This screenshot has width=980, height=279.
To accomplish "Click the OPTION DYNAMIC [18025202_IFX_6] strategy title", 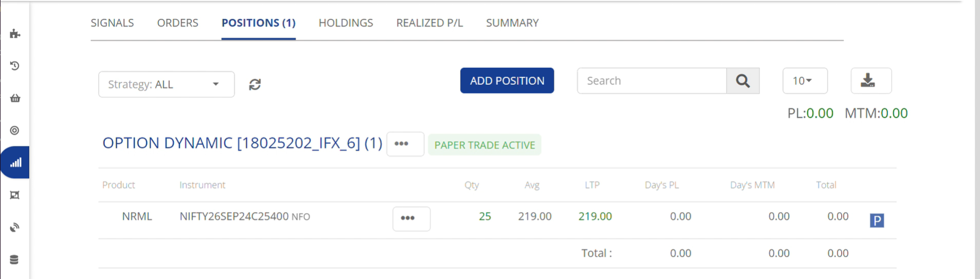I will pyautogui.click(x=242, y=143).
